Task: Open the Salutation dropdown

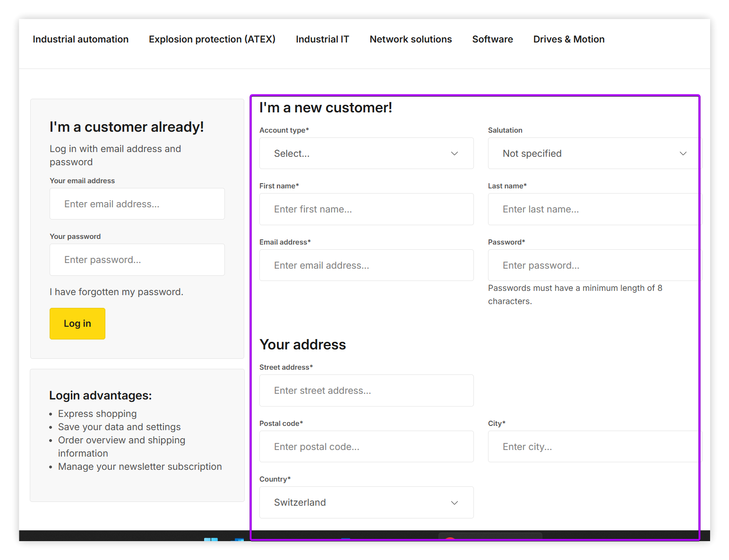Action: (x=593, y=153)
